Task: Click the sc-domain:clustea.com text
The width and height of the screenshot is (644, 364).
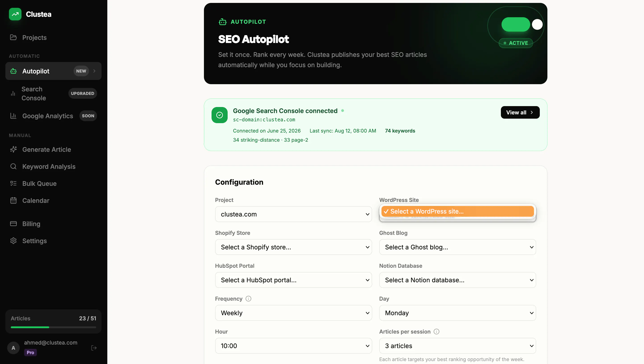Action: click(264, 120)
